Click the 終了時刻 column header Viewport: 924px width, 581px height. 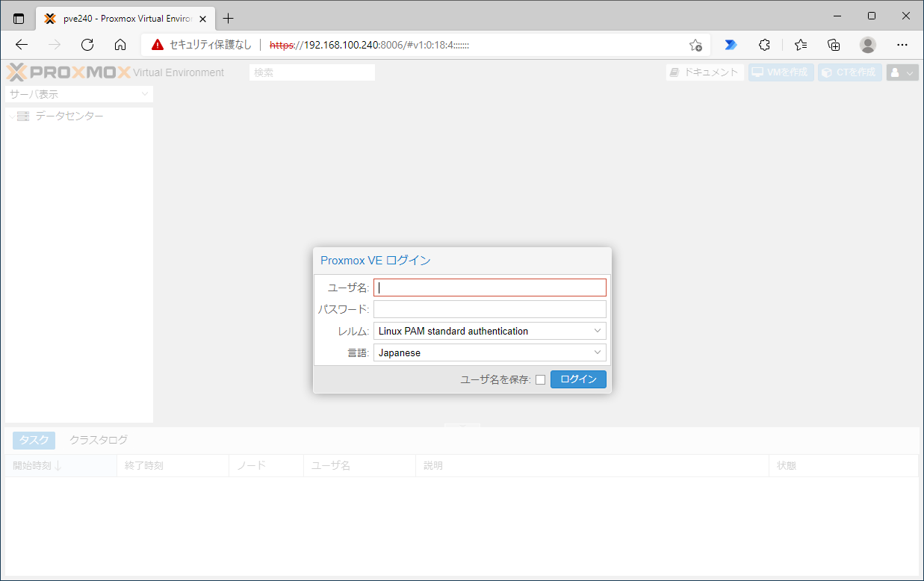(x=173, y=466)
